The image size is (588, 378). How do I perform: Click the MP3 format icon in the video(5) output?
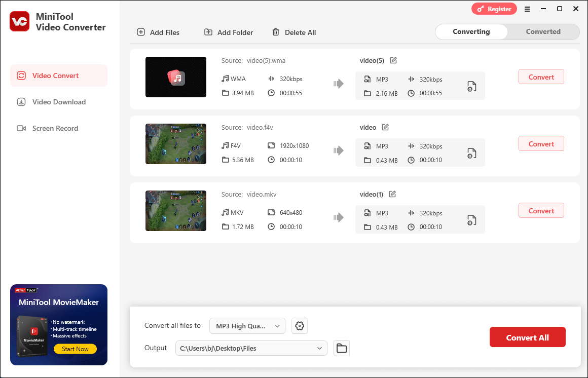pyautogui.click(x=367, y=79)
